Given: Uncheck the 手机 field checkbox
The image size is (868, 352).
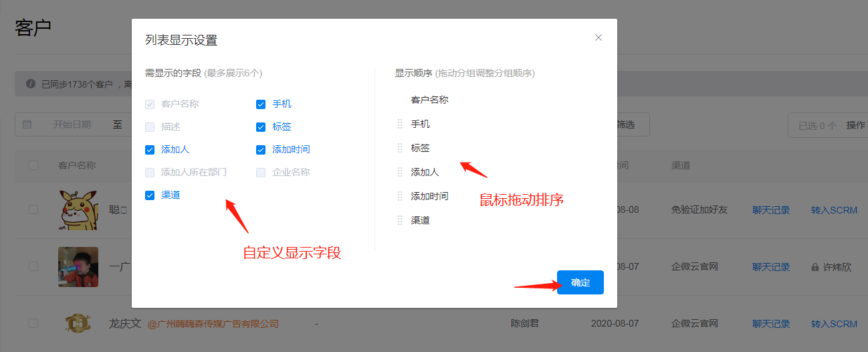Looking at the screenshot, I should pos(261,104).
